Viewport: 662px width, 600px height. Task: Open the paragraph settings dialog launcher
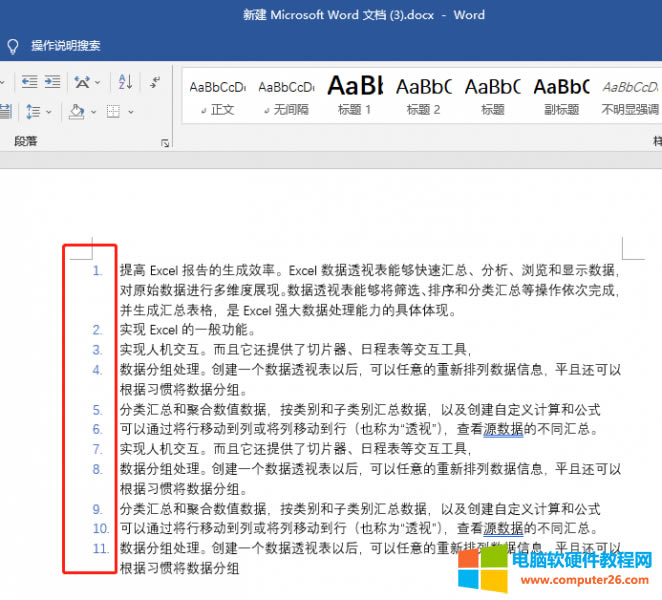[165, 143]
